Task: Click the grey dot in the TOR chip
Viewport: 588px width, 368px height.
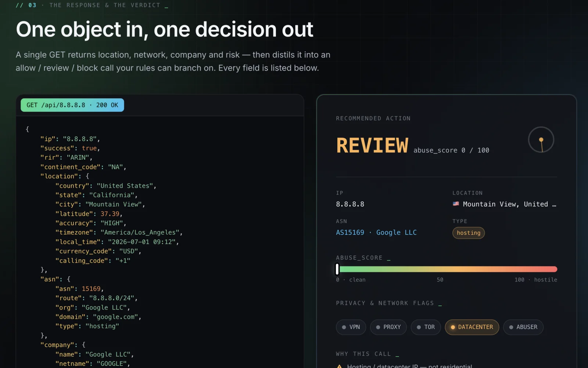Action: coord(419,327)
